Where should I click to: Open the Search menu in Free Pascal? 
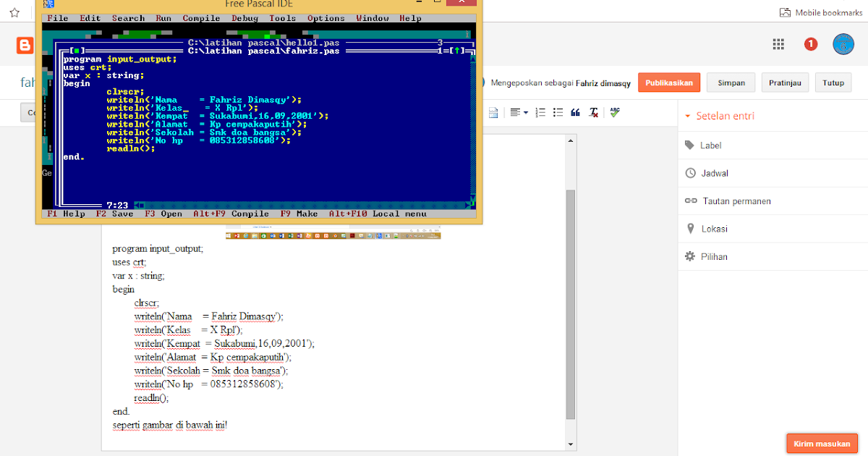click(128, 18)
